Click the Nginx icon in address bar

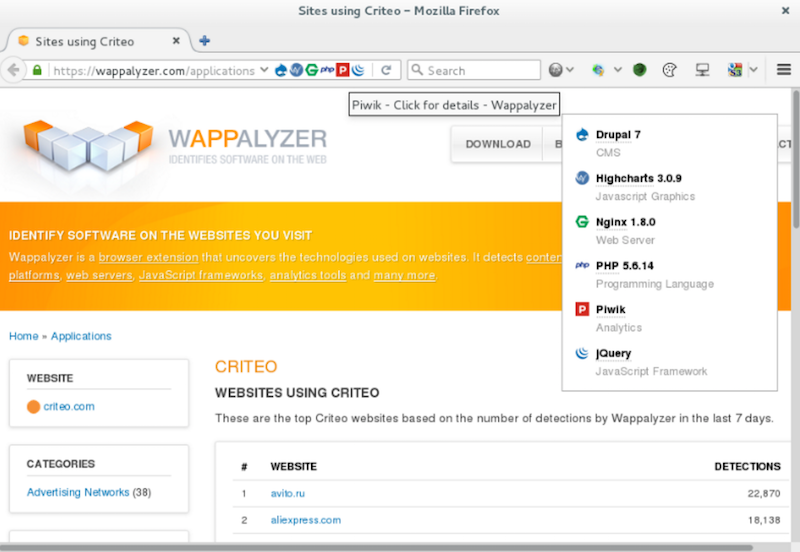pos(312,70)
